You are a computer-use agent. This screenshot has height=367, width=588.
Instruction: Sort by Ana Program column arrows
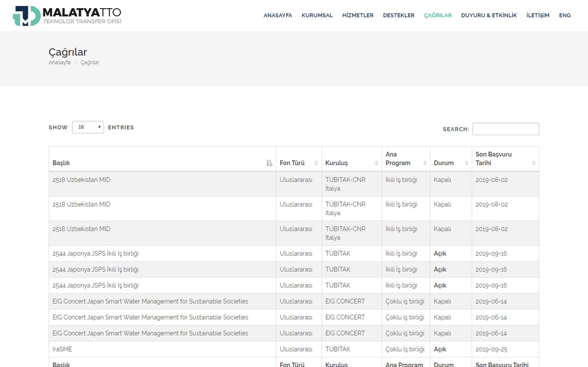(425, 163)
